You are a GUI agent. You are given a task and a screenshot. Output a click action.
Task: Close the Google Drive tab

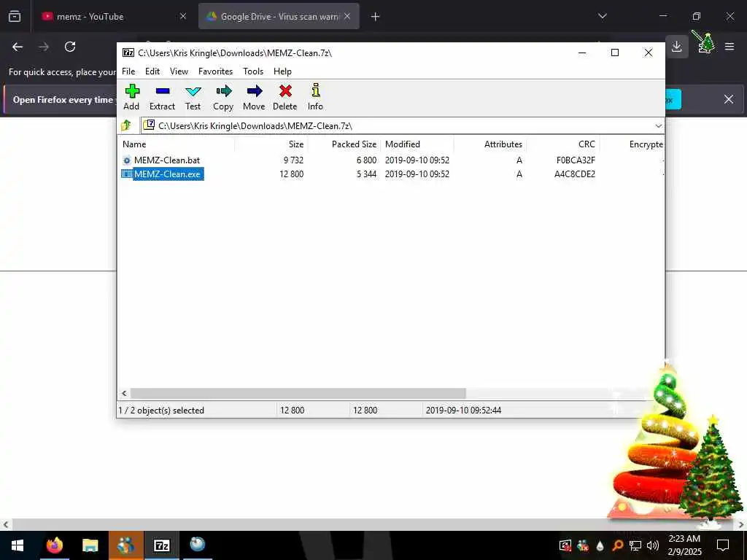click(347, 17)
